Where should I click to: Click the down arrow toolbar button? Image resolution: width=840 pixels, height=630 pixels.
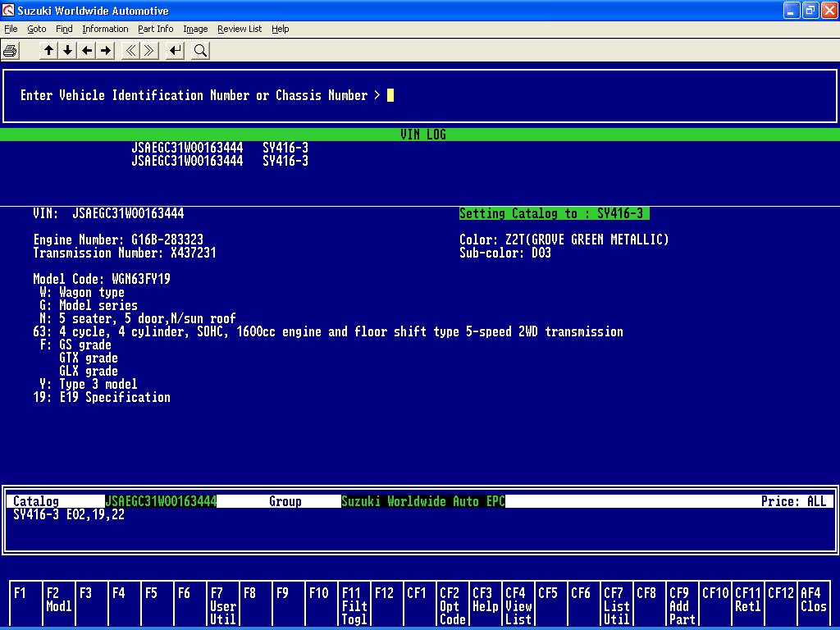pos(67,51)
